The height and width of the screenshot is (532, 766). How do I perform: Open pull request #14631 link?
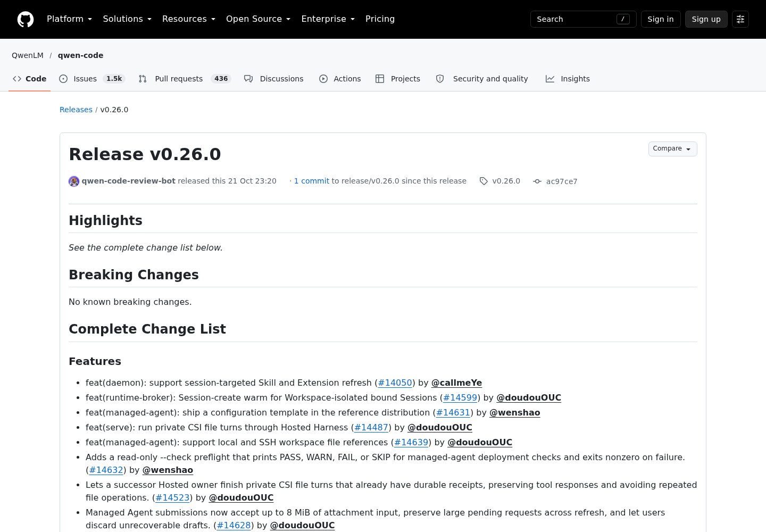click(x=453, y=413)
